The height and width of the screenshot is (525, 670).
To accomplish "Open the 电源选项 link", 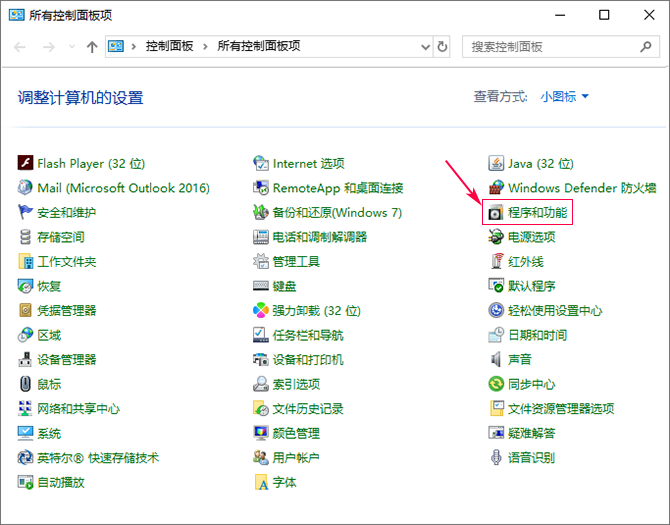I will point(532,237).
